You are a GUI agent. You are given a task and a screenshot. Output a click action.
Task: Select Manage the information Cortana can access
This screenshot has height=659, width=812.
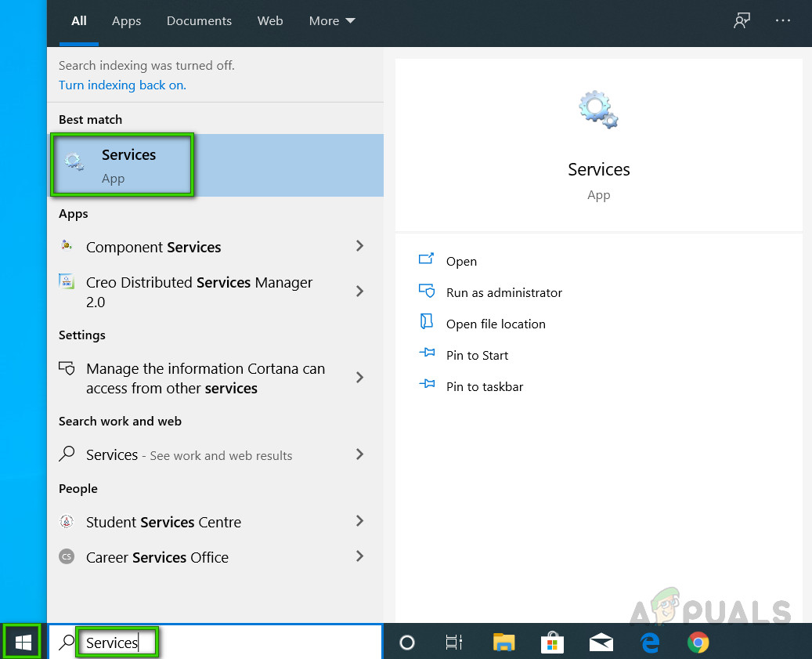point(206,378)
